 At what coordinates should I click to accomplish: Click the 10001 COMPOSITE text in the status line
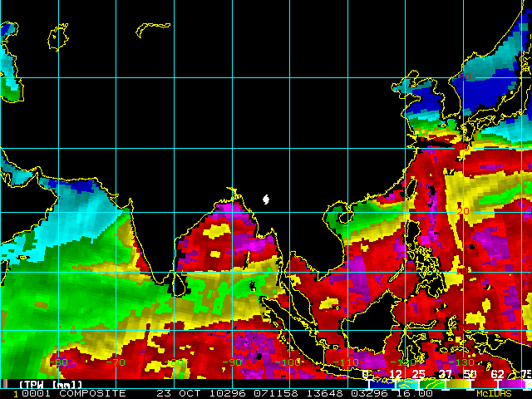70,393
